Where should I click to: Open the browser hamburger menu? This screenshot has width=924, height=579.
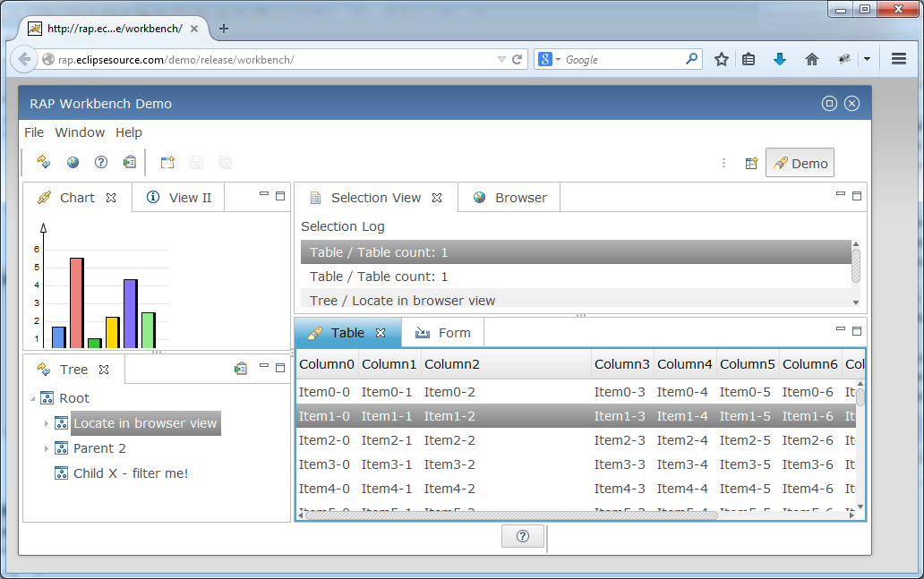(x=899, y=59)
